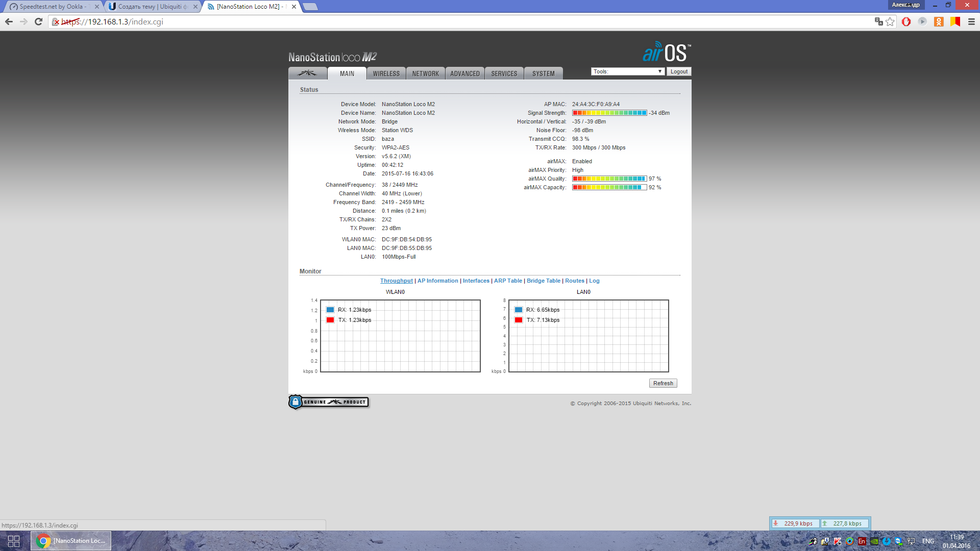Viewport: 980px width, 551px height.
Task: Open the Chrome NanoStation taskbar button
Action: [71, 541]
